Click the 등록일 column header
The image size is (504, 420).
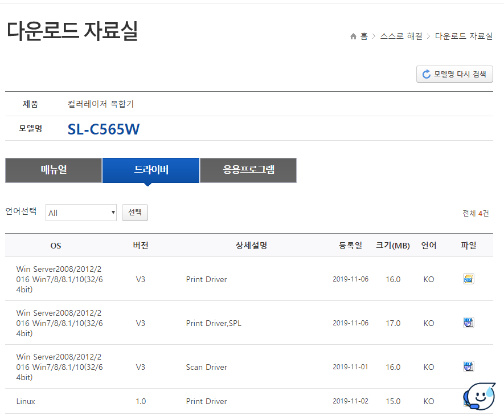[x=350, y=246]
